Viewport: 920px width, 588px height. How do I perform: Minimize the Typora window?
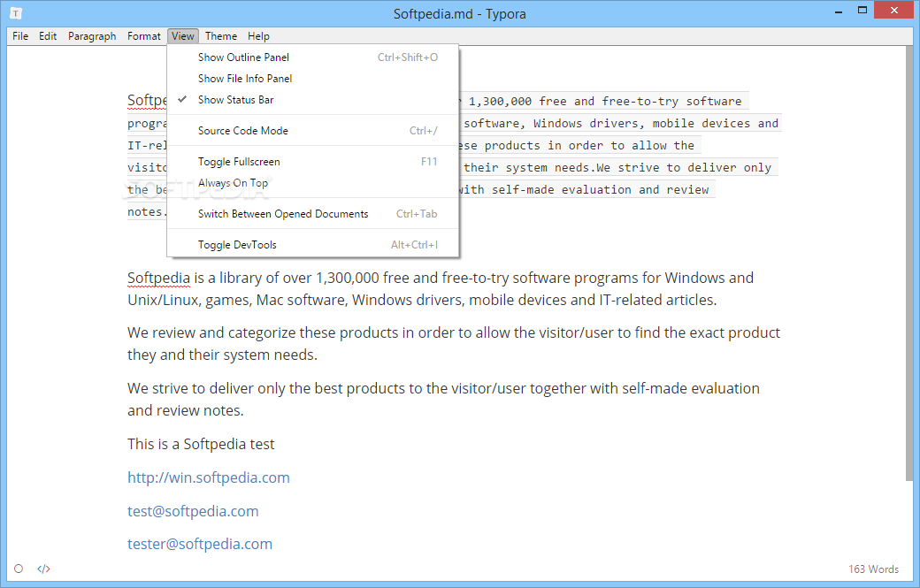[839, 11]
